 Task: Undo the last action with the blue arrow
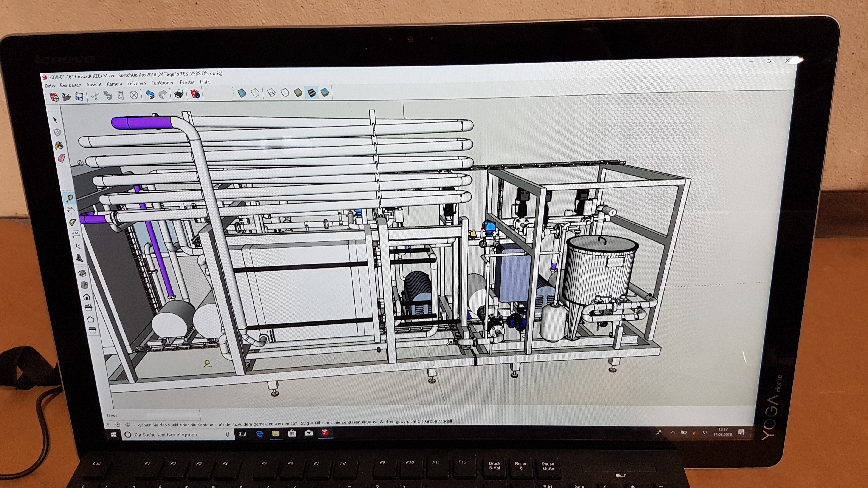(x=150, y=95)
